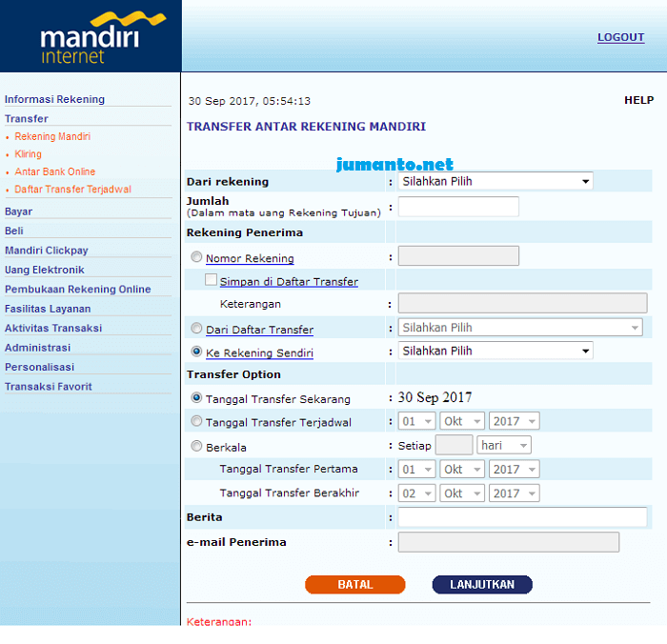This screenshot has height=644, width=667.
Task: Open the Transfer menu in the sidebar
Action: (27, 119)
